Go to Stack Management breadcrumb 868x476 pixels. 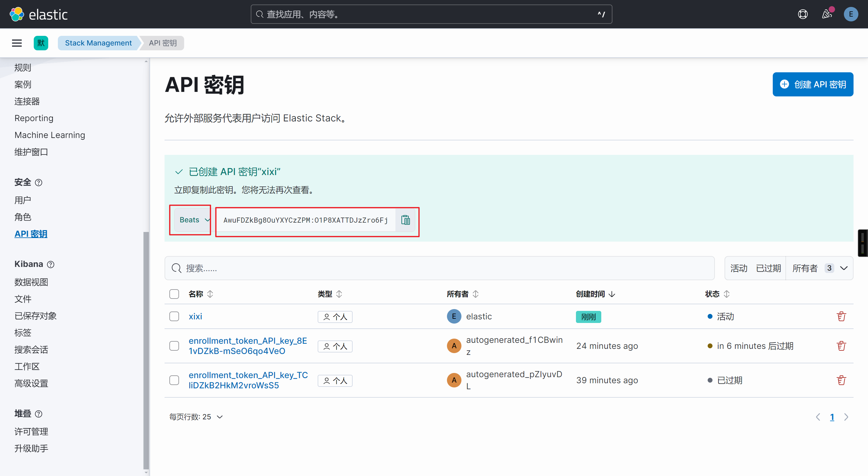[98, 43]
